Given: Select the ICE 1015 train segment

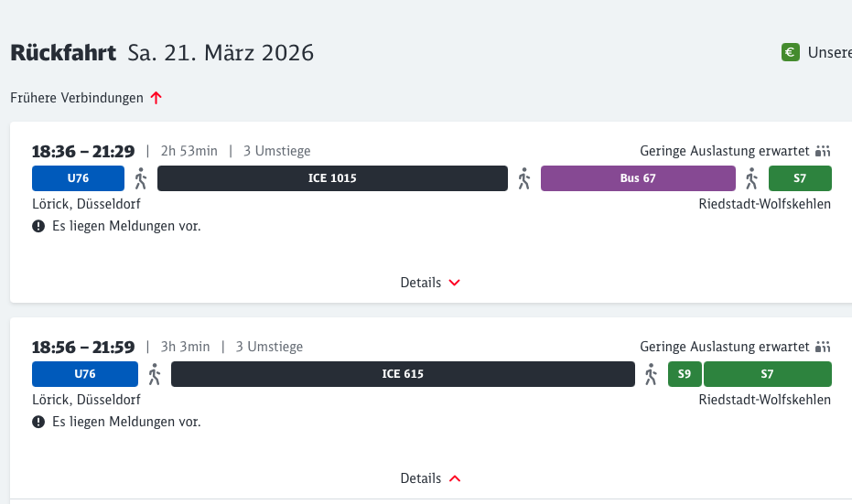Looking at the screenshot, I should point(332,178).
